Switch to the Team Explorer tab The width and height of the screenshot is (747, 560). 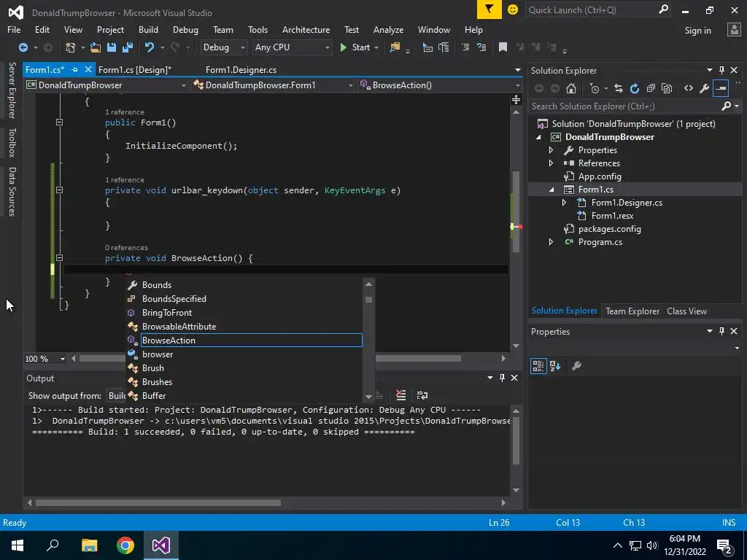coord(632,311)
